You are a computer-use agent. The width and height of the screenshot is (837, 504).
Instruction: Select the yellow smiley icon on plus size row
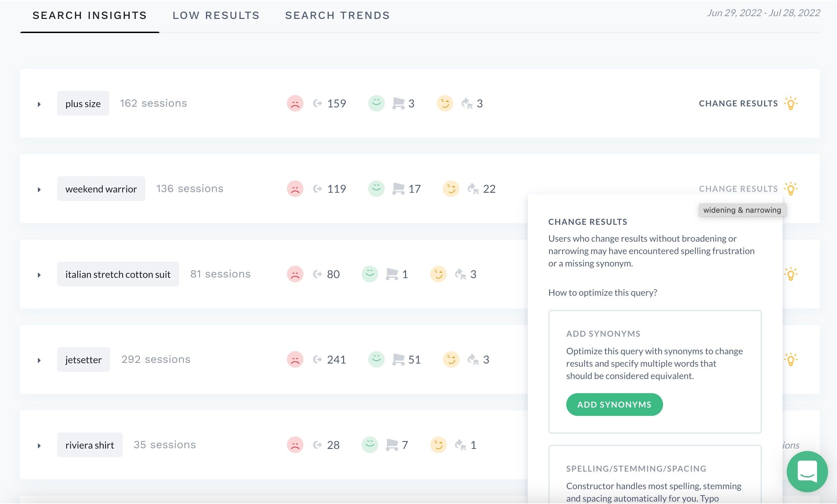pos(444,103)
